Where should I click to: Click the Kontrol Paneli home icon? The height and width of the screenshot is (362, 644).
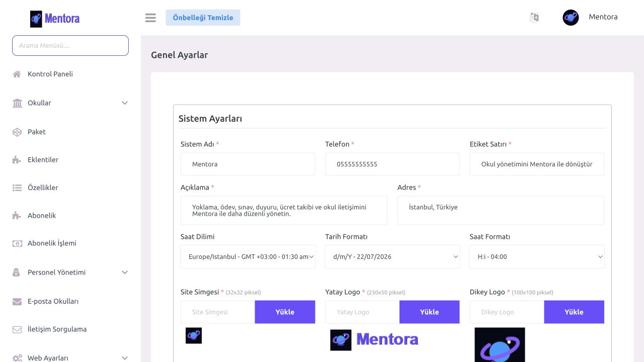tap(17, 74)
